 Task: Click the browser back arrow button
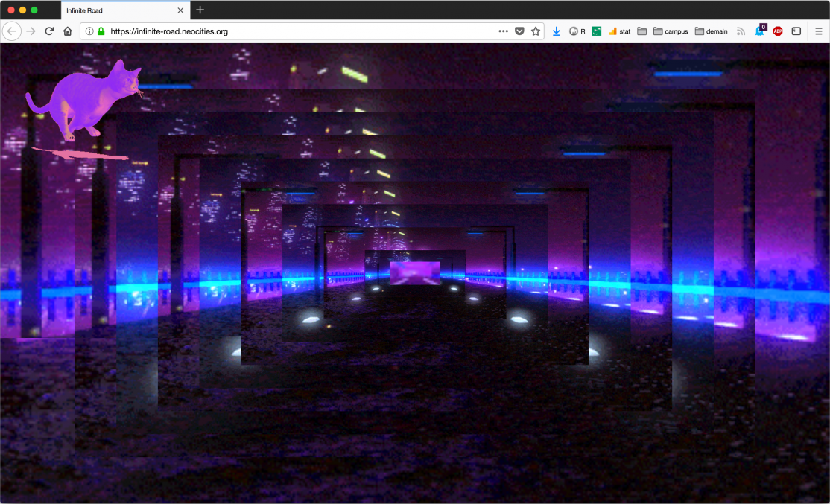point(12,31)
